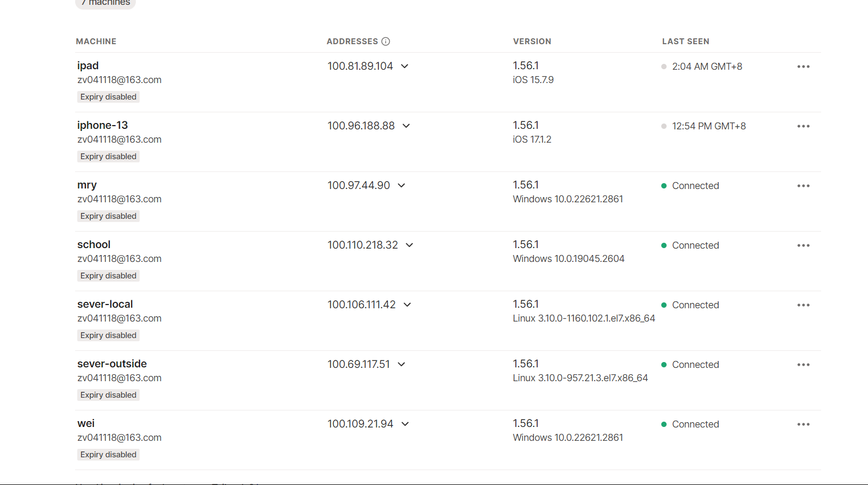This screenshot has width=868, height=485.
Task: Open the three-dot menu for school
Action: click(x=803, y=245)
